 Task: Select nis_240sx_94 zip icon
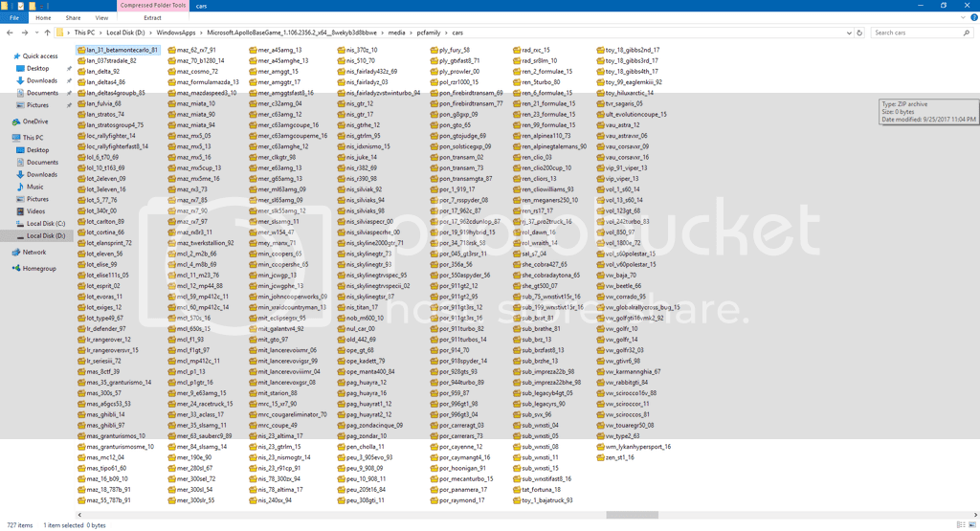point(253,500)
